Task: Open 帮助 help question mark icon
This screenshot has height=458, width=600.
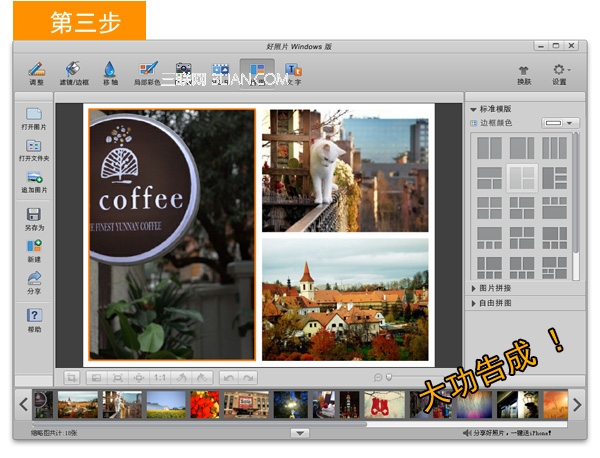Action: click(34, 320)
